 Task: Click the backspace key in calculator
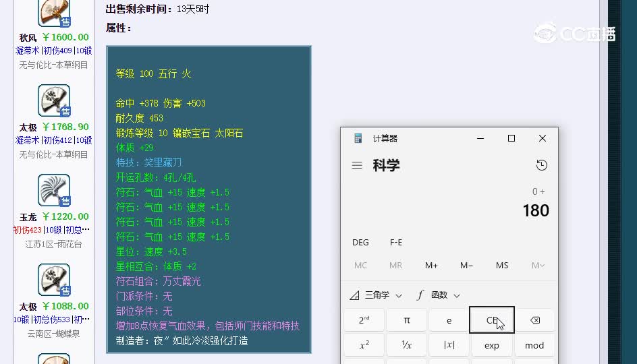(534, 321)
